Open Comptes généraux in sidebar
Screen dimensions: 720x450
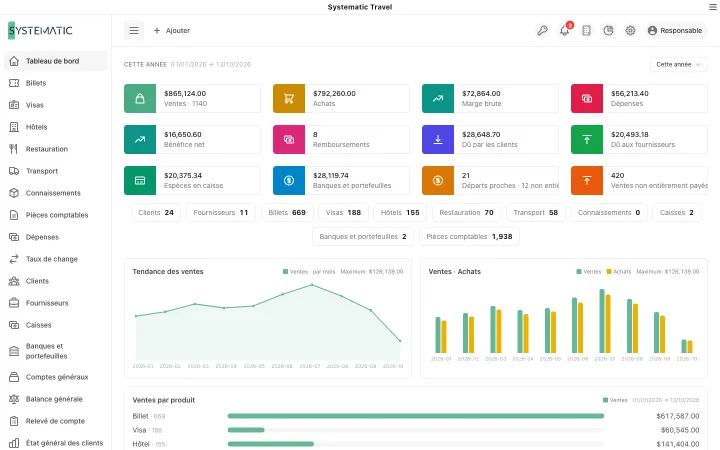[56, 377]
